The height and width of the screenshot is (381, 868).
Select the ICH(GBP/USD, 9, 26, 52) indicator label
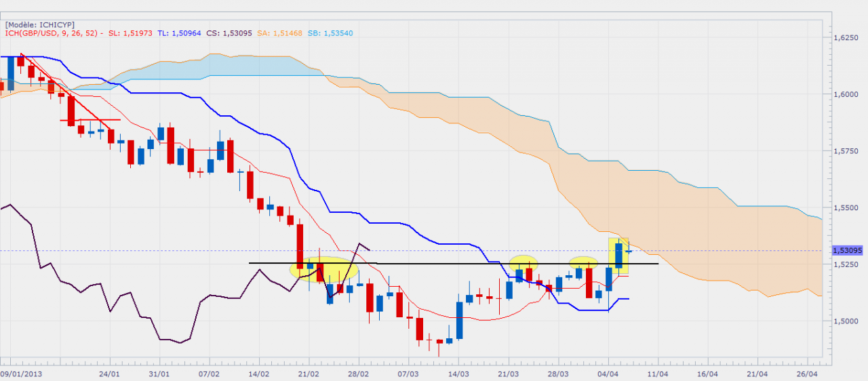[52, 33]
